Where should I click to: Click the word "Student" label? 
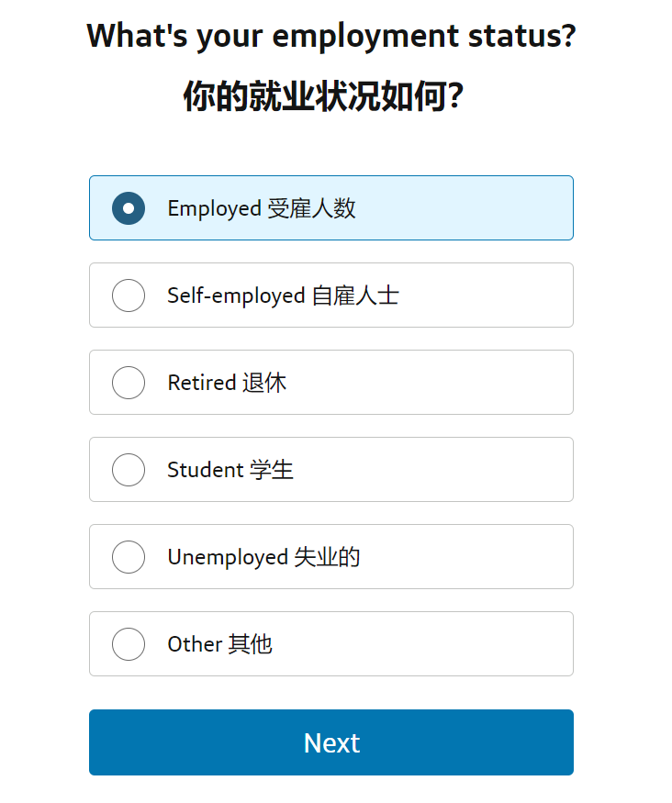point(205,470)
